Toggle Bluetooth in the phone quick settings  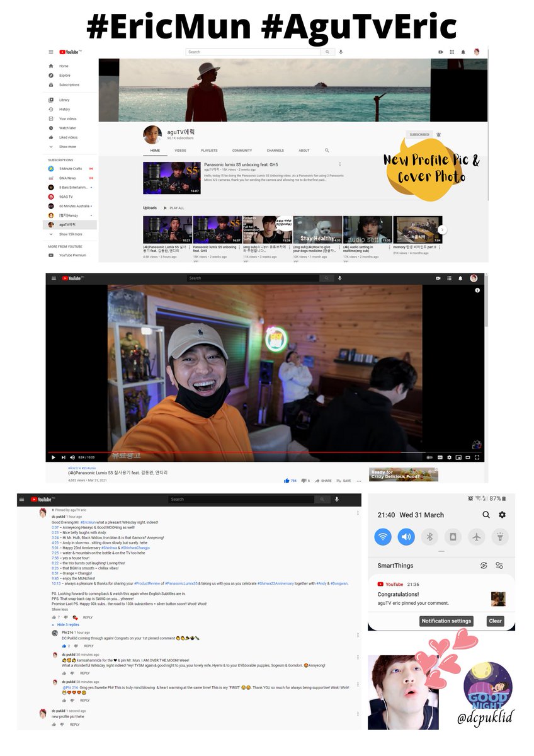(429, 537)
